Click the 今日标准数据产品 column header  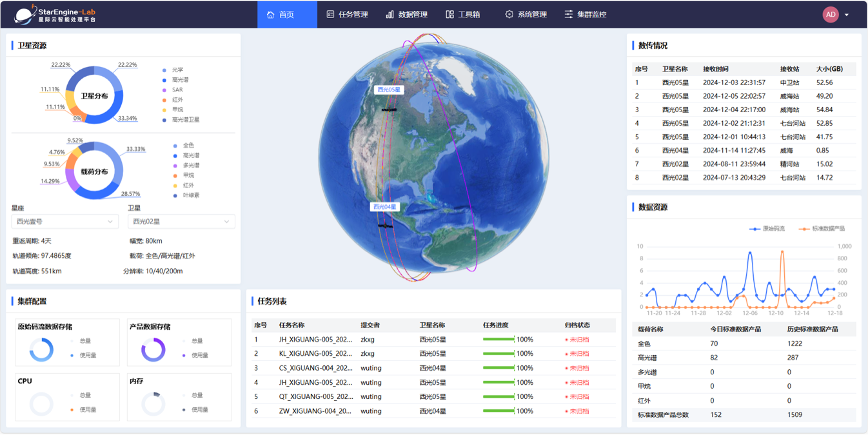point(735,329)
